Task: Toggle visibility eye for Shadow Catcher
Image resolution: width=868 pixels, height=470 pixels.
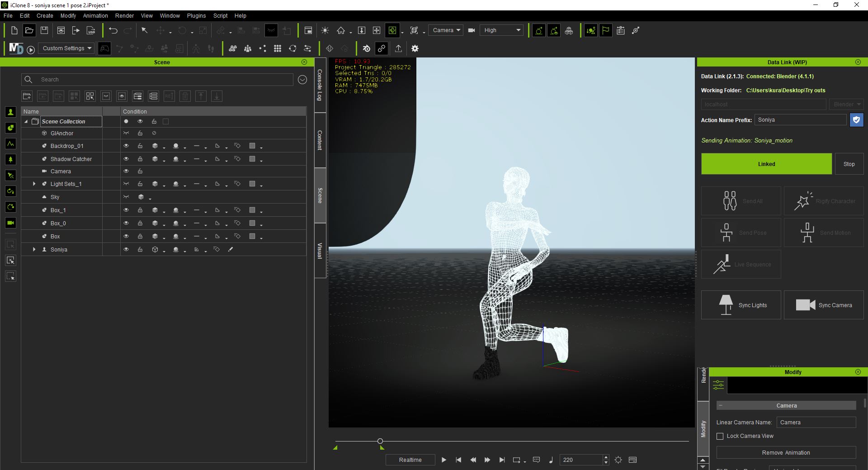Action: (126, 159)
